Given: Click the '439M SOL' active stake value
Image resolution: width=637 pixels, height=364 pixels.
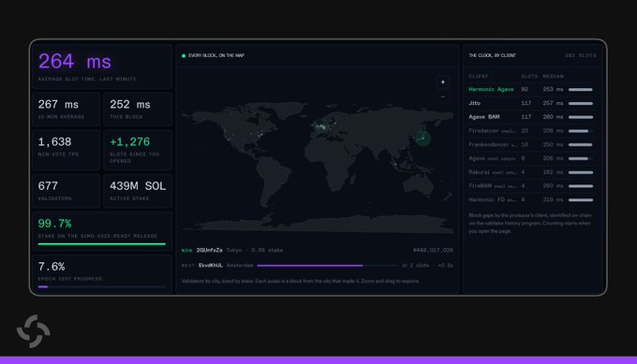Looking at the screenshot, I should (x=138, y=186).
